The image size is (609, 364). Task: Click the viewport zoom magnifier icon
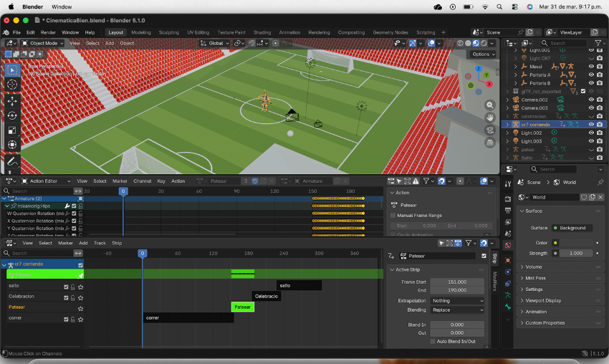click(x=490, y=105)
